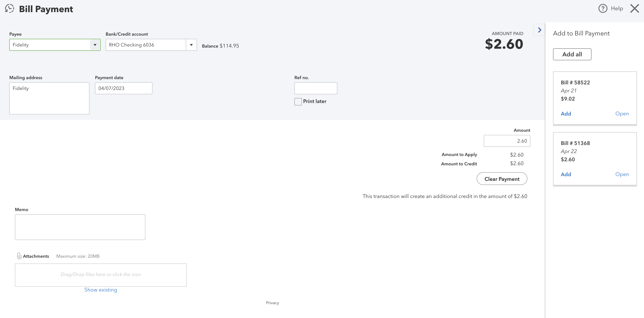Image resolution: width=644 pixels, height=318 pixels.
Task: Add Bill # 58522 to payment
Action: tap(566, 114)
